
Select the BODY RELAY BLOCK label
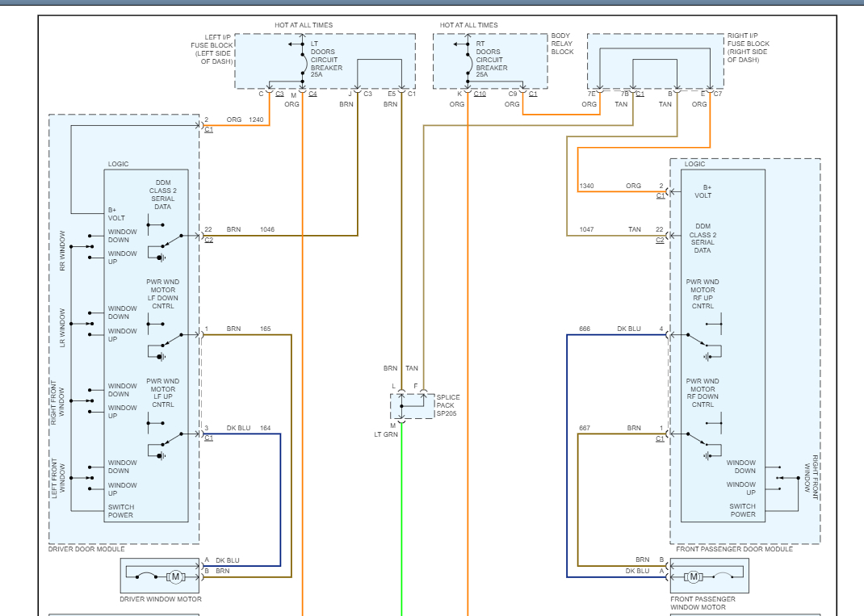(x=562, y=44)
